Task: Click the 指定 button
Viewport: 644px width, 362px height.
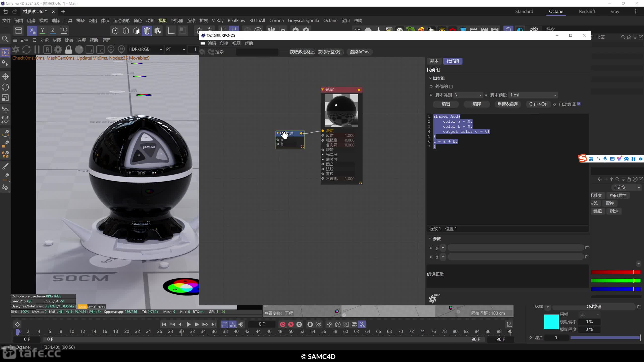Action: [x=614, y=211]
